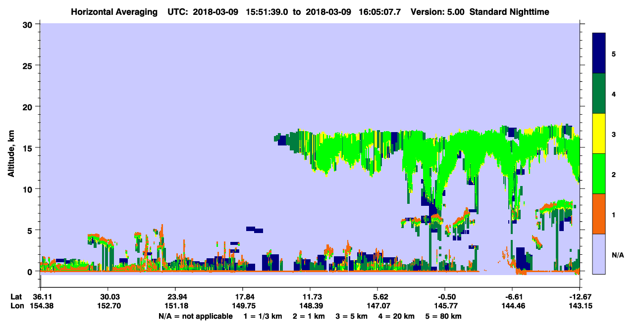This screenshot has height=330, width=644.
Task: Click the longitude value 145.77
Action: pyautogui.click(x=445, y=306)
